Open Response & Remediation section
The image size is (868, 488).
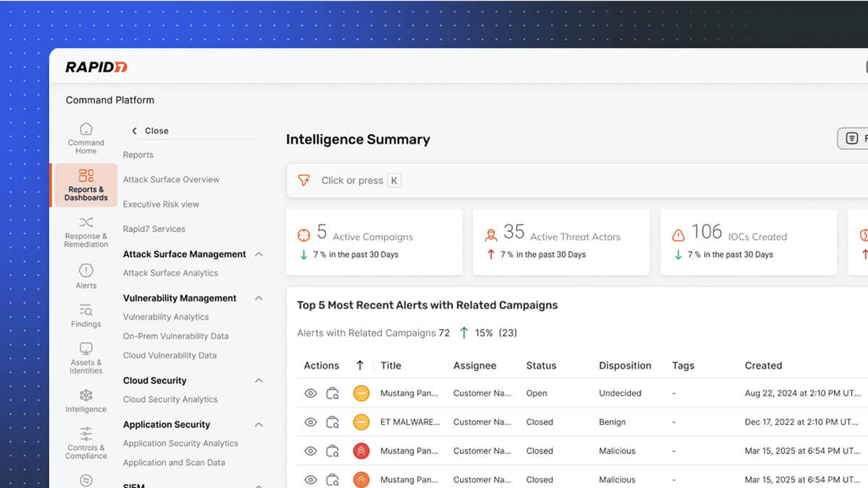[x=86, y=232]
